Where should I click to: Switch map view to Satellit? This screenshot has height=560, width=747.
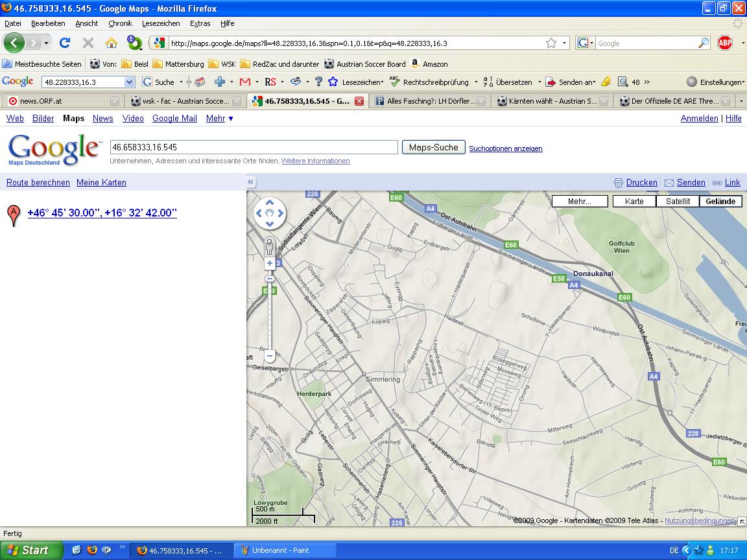678,202
